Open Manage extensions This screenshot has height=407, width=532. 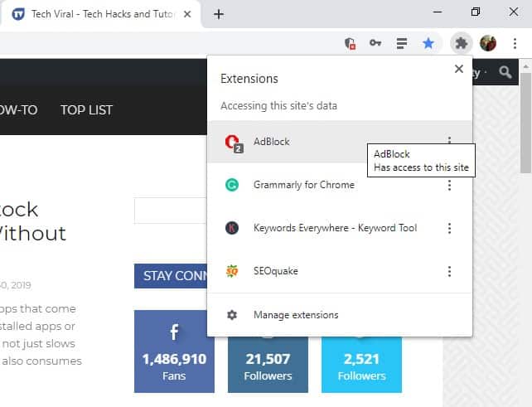[x=339, y=315]
